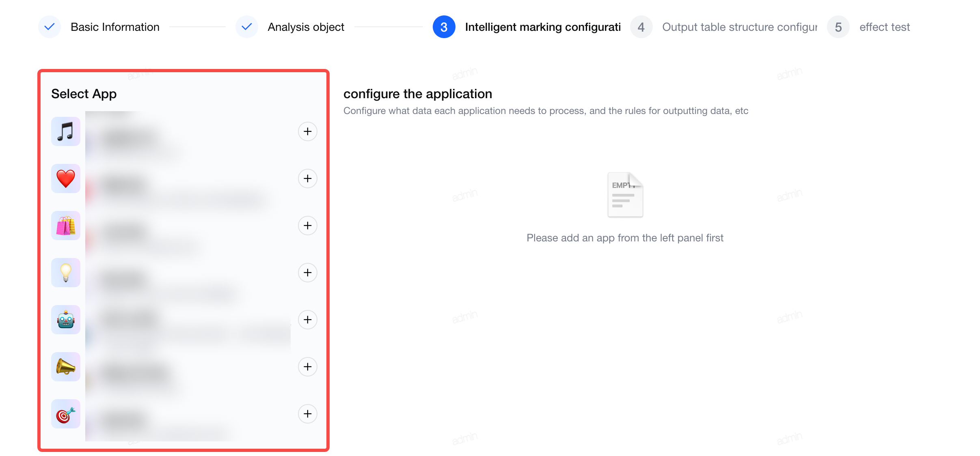Select the music note app icon
This screenshot has height=456, width=980.
pyautogui.click(x=66, y=131)
